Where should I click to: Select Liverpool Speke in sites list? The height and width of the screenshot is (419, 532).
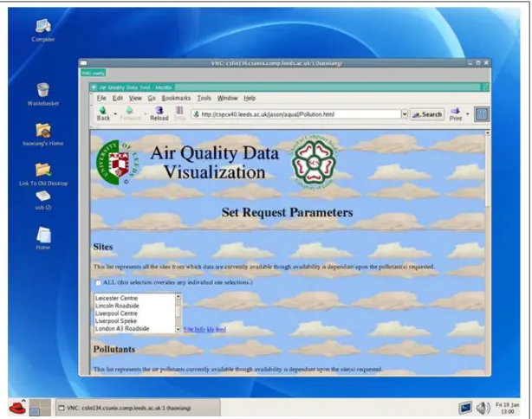[x=134, y=321]
